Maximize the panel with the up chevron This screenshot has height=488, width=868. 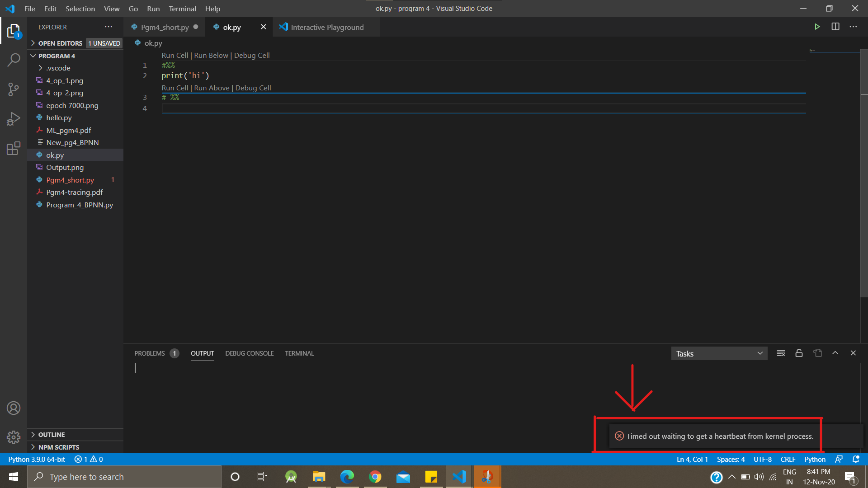click(835, 353)
